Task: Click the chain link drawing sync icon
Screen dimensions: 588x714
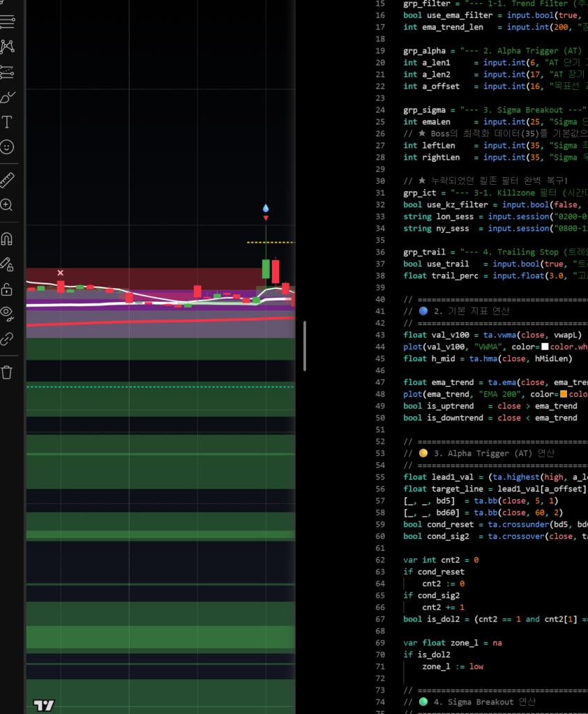Action: pyautogui.click(x=7, y=339)
